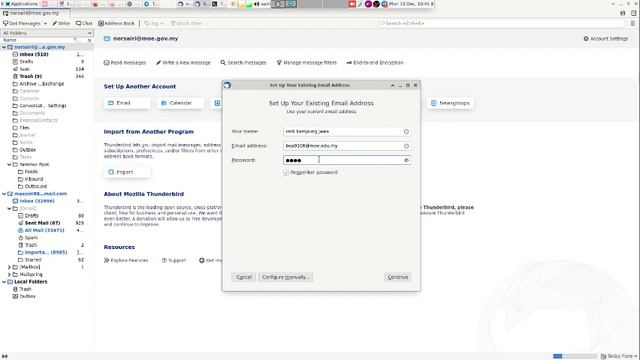Open Account Settings
The width and height of the screenshot is (640, 360).
click(x=606, y=39)
